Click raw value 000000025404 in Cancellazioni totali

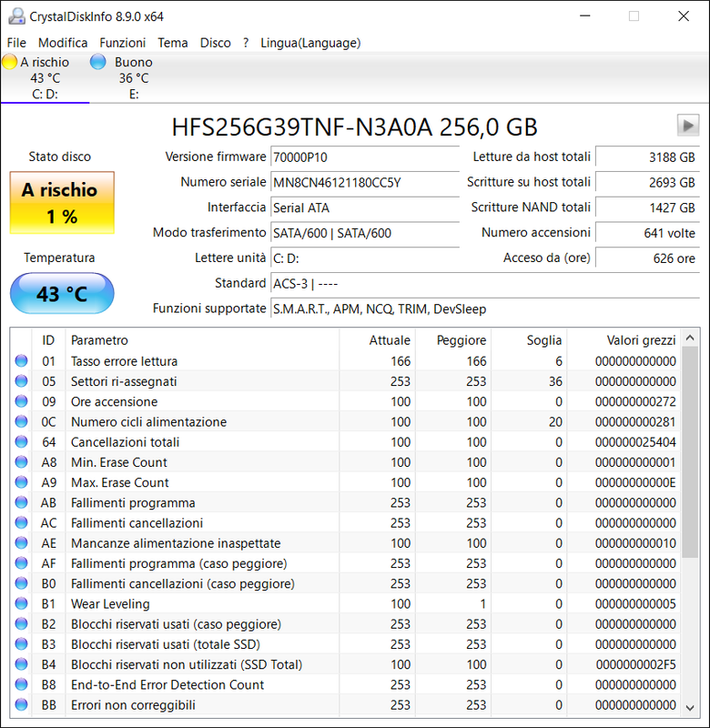click(x=635, y=442)
